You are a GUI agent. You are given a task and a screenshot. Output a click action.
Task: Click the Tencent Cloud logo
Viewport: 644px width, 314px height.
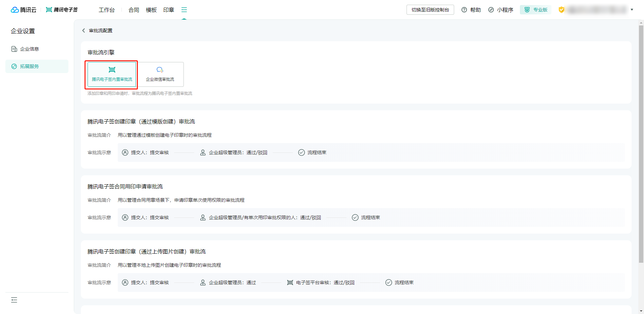pyautogui.click(x=23, y=10)
